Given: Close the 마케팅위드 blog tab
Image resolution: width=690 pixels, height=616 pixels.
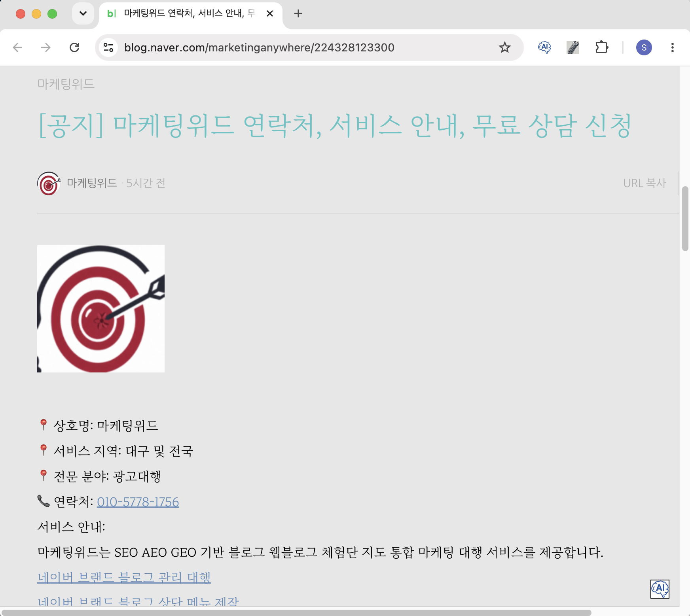Looking at the screenshot, I should 270,14.
